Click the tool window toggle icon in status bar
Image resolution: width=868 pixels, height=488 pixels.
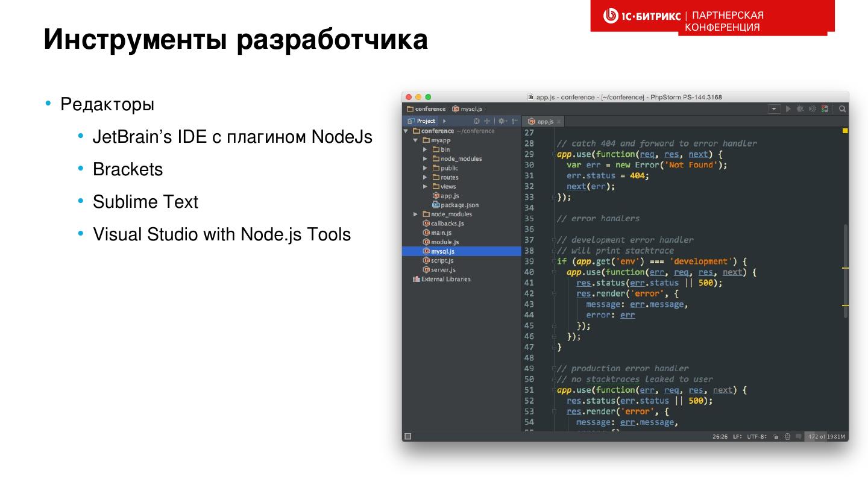pos(408,437)
